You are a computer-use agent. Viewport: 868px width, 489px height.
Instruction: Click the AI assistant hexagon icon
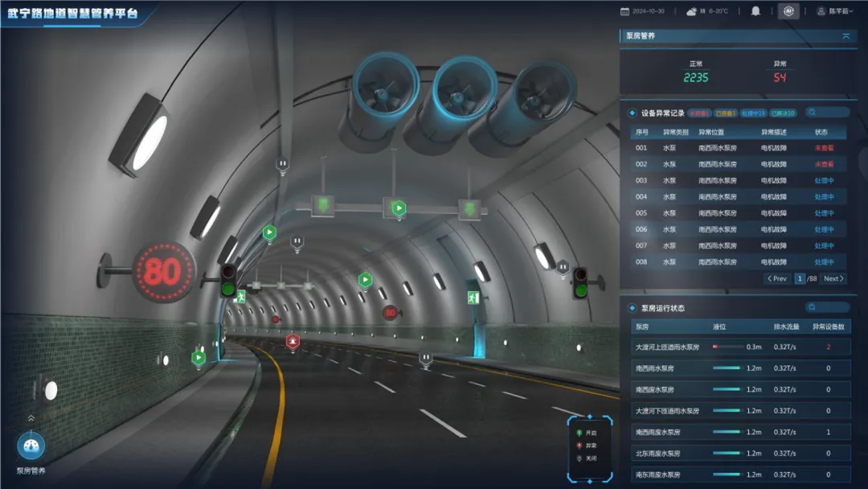click(789, 11)
